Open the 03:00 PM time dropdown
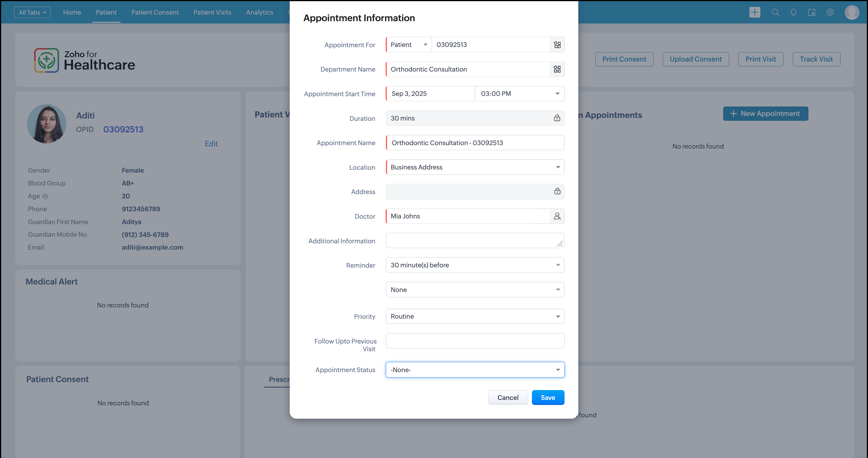 pyautogui.click(x=519, y=94)
